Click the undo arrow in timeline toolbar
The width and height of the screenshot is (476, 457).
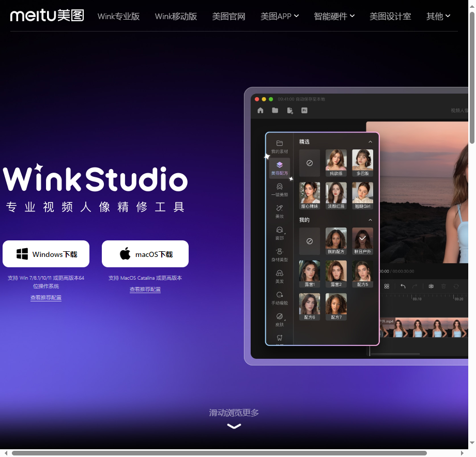(403, 286)
